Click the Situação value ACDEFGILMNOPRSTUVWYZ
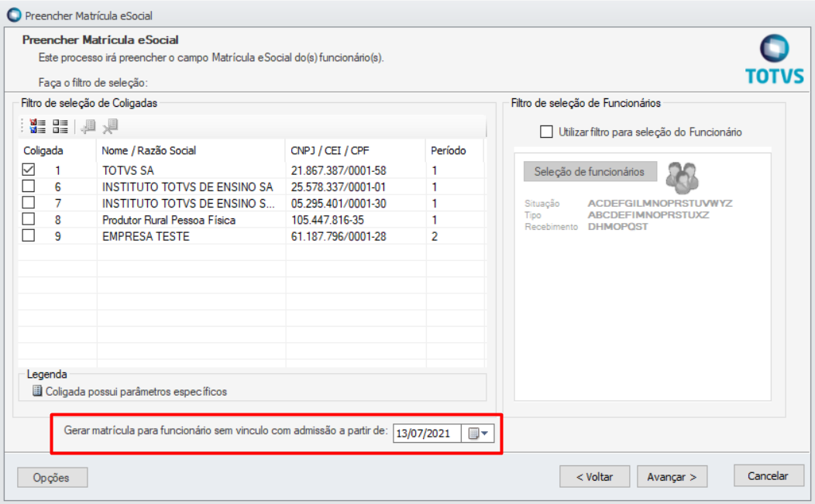 click(x=659, y=203)
